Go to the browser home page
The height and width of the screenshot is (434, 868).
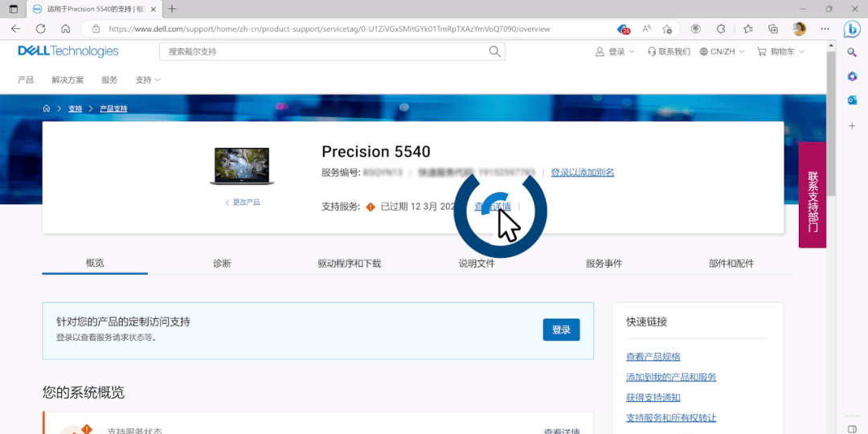[65, 29]
